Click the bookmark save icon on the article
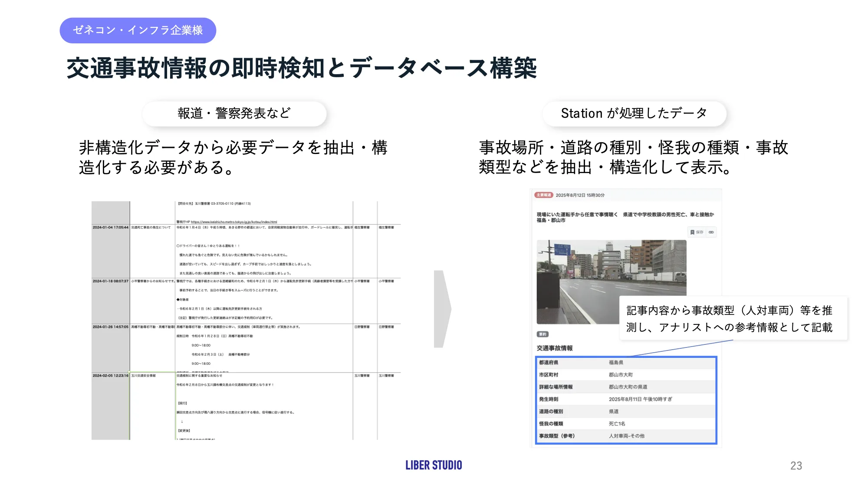 click(x=693, y=232)
